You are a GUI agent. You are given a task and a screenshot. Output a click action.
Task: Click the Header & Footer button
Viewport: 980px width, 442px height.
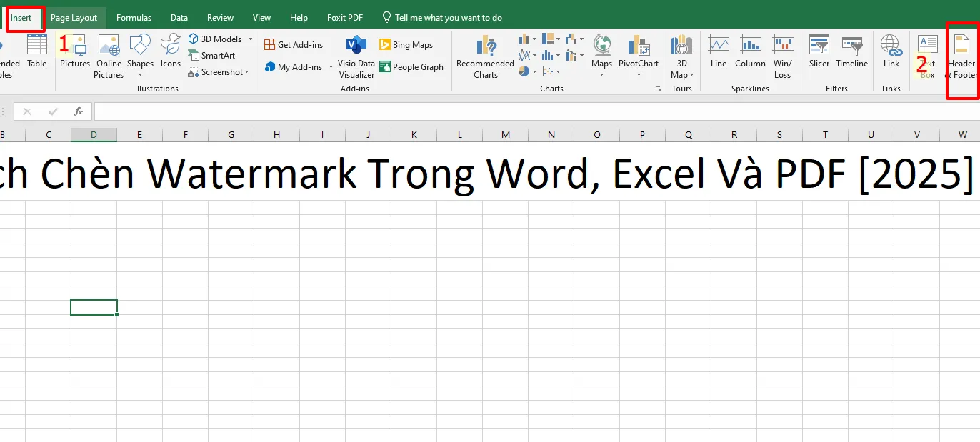pyautogui.click(x=962, y=56)
